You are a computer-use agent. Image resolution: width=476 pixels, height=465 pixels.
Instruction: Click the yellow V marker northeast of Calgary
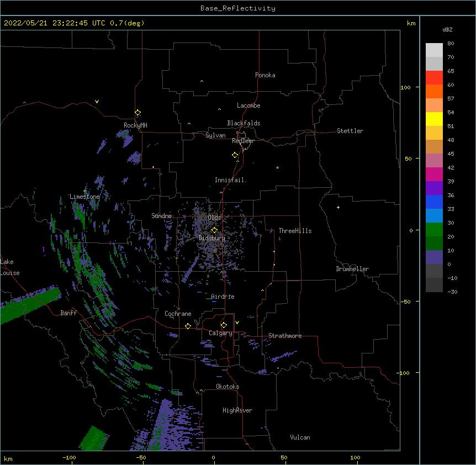pos(237,323)
